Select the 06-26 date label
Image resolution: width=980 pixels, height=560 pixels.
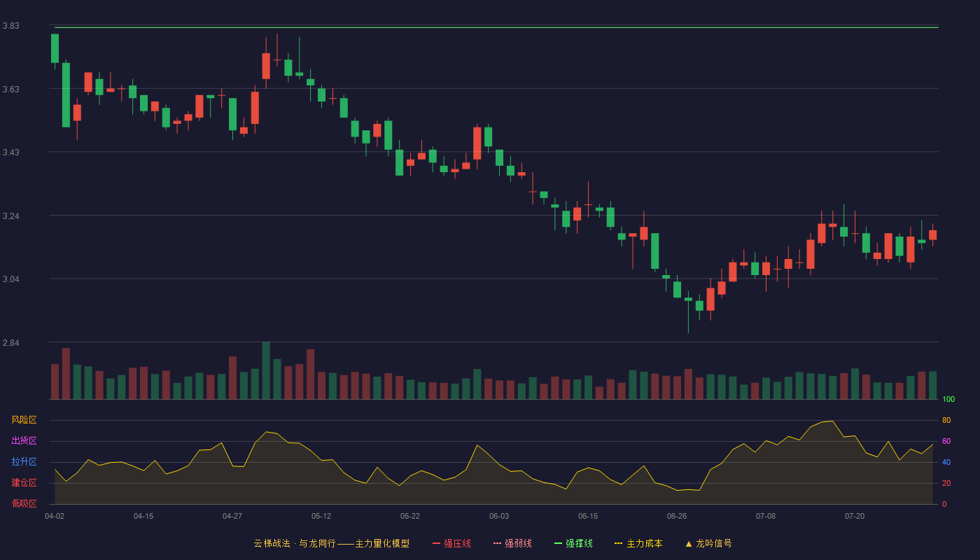677,516
